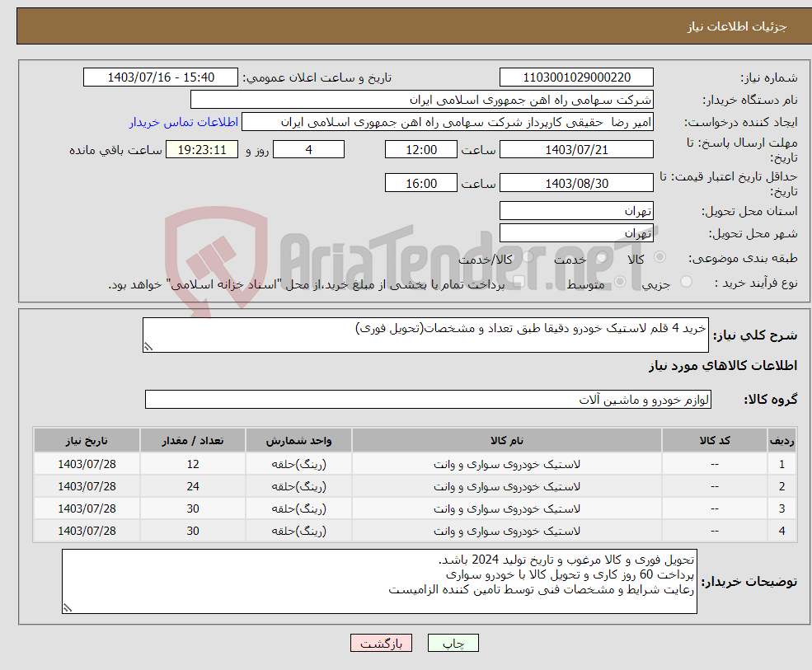Click quantity 12 in row 1

point(193,464)
